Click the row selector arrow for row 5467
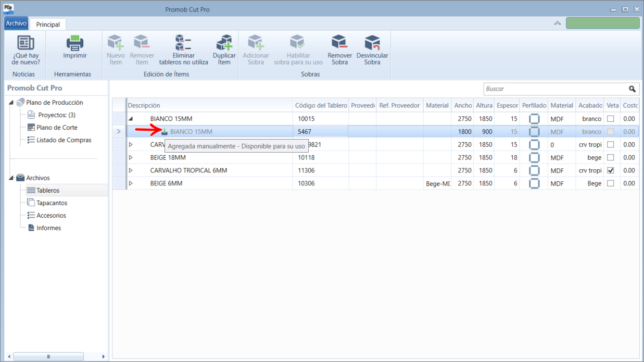Viewport: 644px width, 362px height. click(119, 132)
